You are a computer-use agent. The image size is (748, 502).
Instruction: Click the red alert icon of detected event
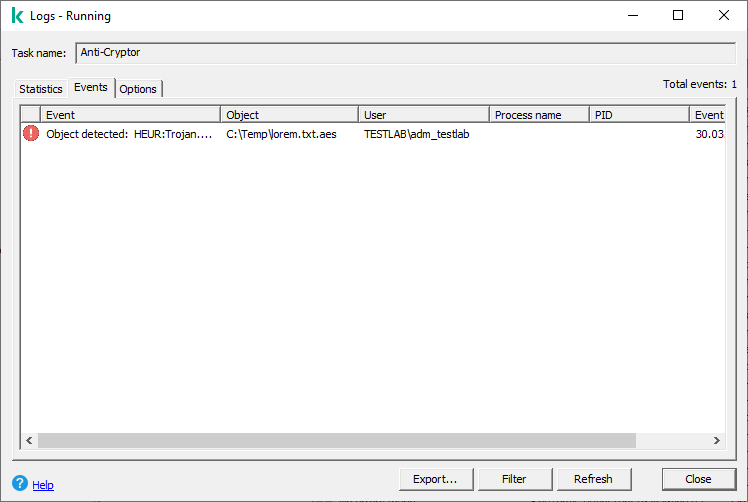tap(31, 133)
